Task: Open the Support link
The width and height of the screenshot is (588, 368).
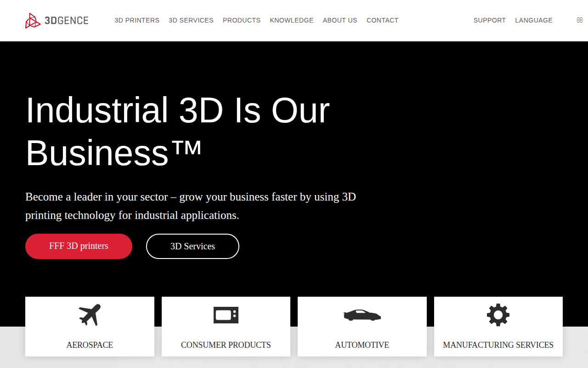Action: pyautogui.click(x=490, y=20)
